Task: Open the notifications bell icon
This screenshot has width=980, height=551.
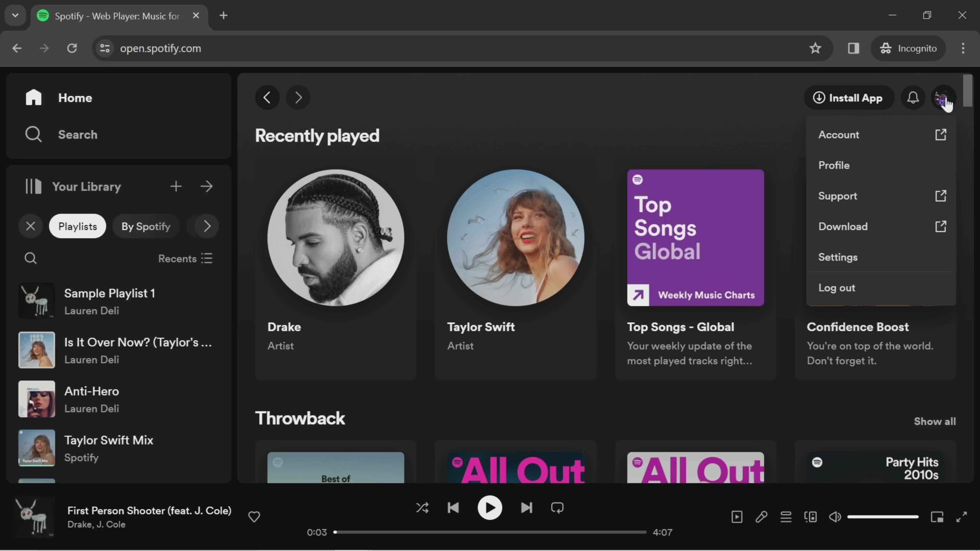Action: click(x=913, y=98)
